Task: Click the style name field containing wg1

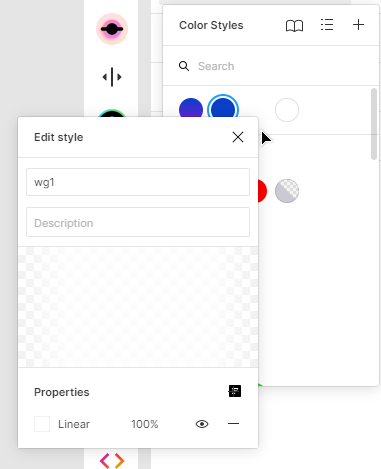Action: pyautogui.click(x=138, y=182)
